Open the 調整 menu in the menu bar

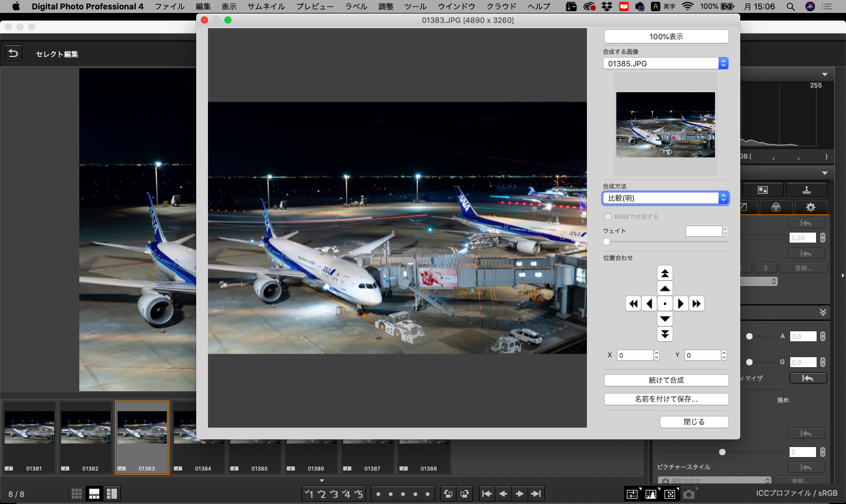(386, 6)
